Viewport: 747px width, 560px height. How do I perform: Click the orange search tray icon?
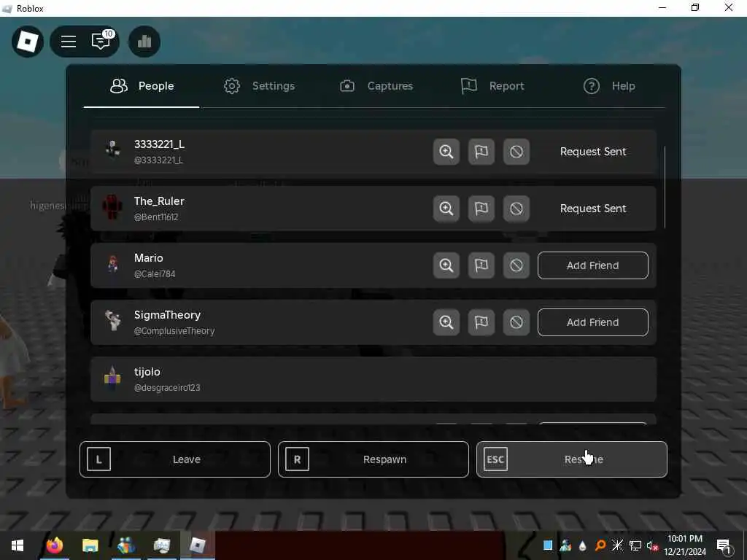coord(600,545)
